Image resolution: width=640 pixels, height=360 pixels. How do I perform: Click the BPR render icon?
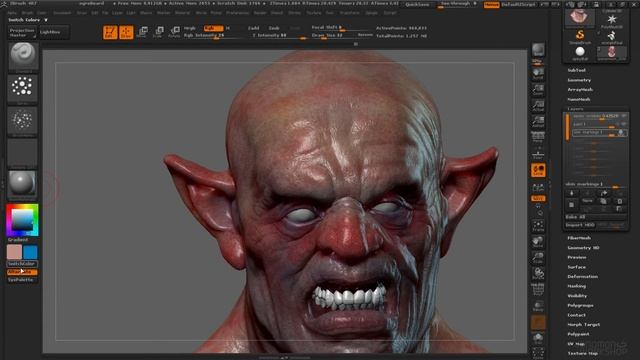tap(538, 51)
